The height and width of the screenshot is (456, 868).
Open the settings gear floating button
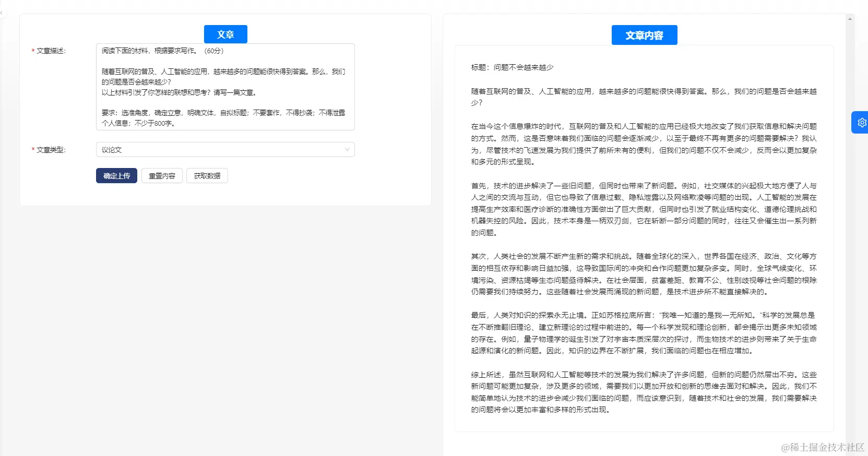click(861, 123)
